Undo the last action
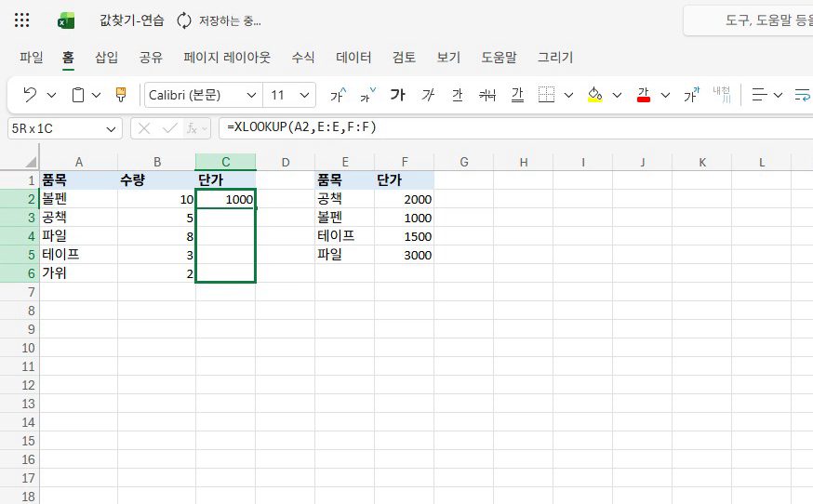This screenshot has width=813, height=504. pos(30,95)
